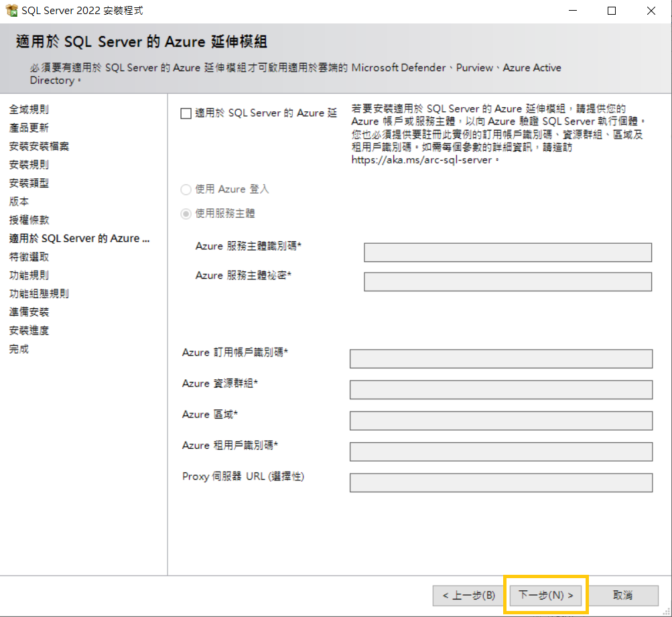Image resolution: width=672 pixels, height=617 pixels.
Task: Select 安裝進度 step in sidebar
Action: pos(29,330)
